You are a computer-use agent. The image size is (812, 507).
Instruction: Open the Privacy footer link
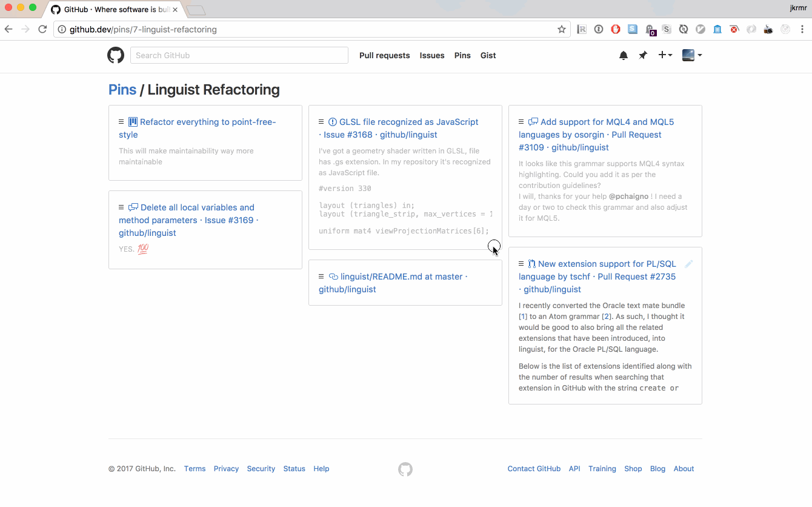pos(227,469)
